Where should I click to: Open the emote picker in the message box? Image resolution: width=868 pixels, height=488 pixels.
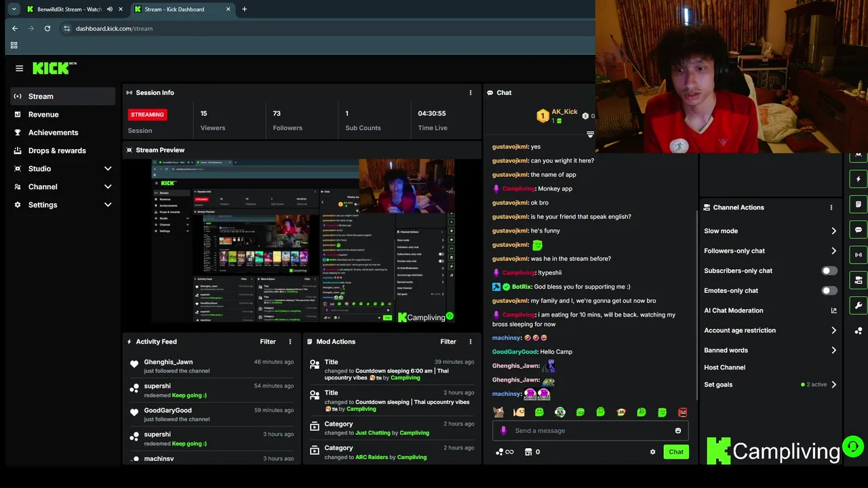pyautogui.click(x=678, y=430)
